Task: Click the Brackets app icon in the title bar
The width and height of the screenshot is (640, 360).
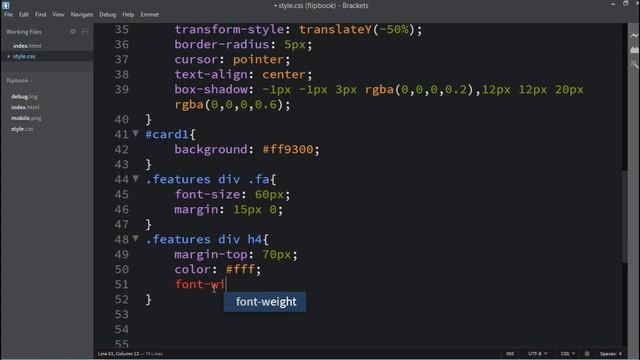Action: point(6,5)
